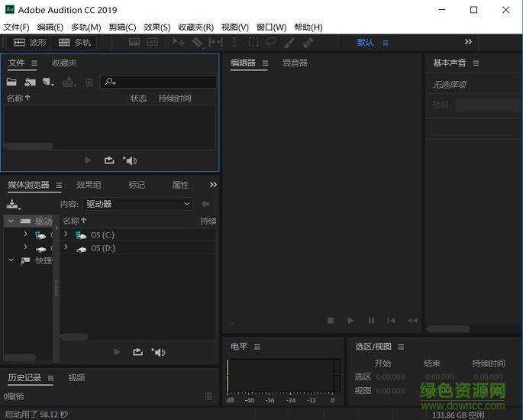Click the media browser shortcut download icon

tap(13, 204)
